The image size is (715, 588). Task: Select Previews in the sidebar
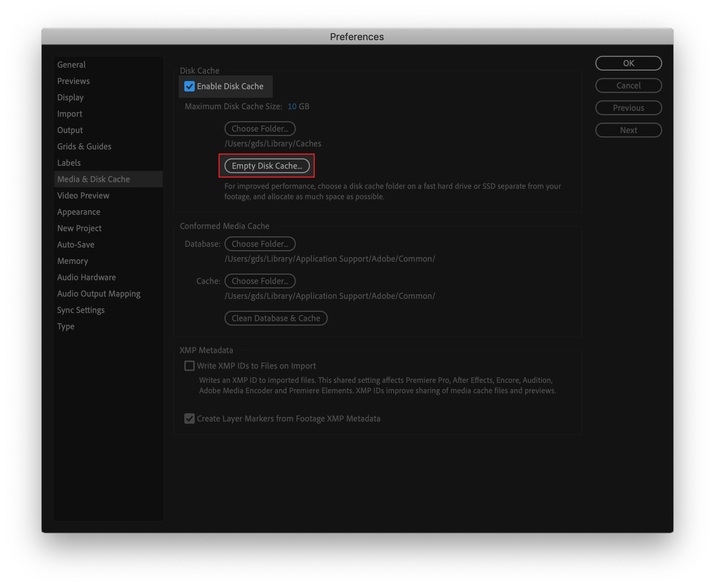(x=108, y=81)
